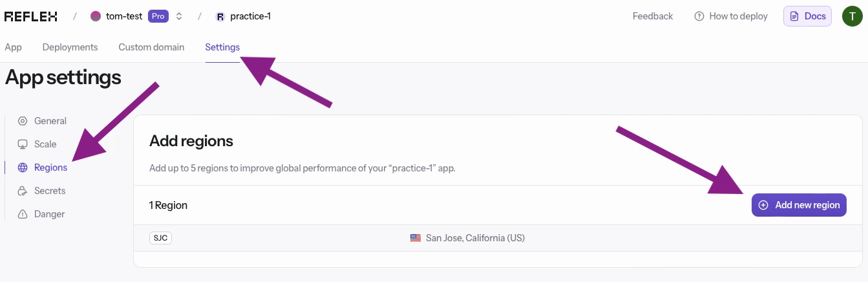This screenshot has height=282, width=868.
Task: Open the Danger warning section
Action: (49, 214)
